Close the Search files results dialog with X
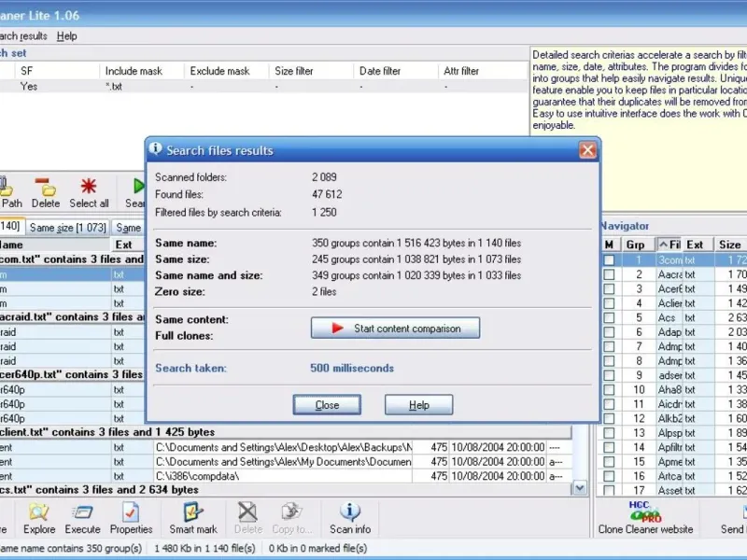747x560 pixels. (587, 150)
